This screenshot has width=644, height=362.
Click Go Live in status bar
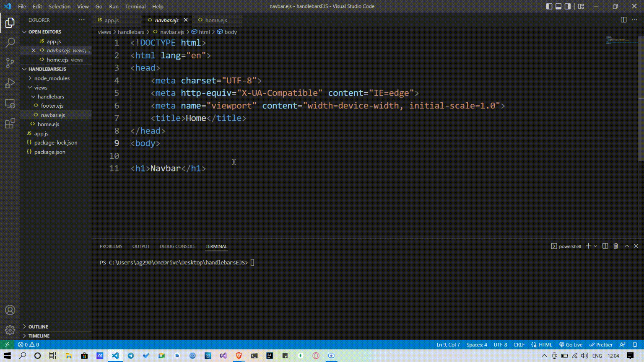(x=571, y=345)
